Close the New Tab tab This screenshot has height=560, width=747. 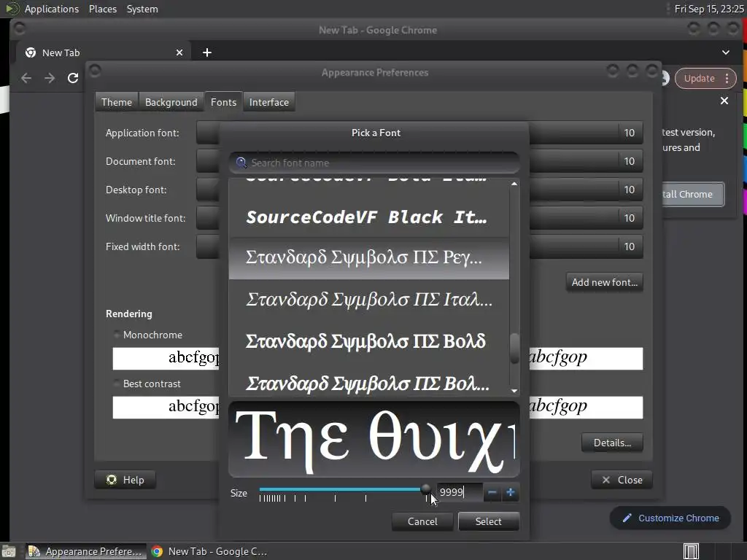(x=179, y=52)
